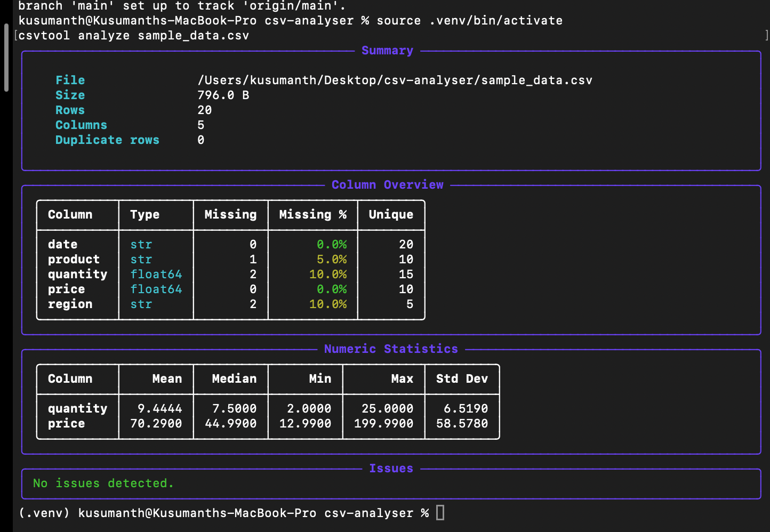The height and width of the screenshot is (532, 770).
Task: Click the Mean column header
Action: [167, 379]
